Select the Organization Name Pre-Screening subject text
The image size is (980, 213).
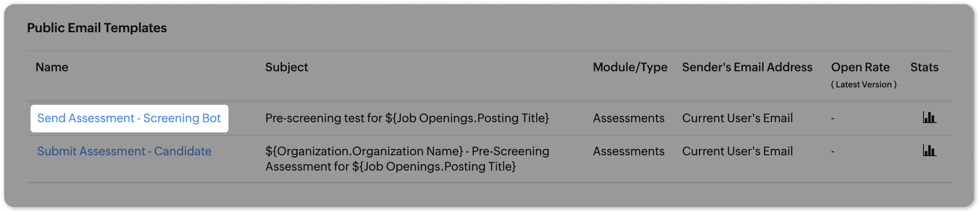(x=407, y=159)
